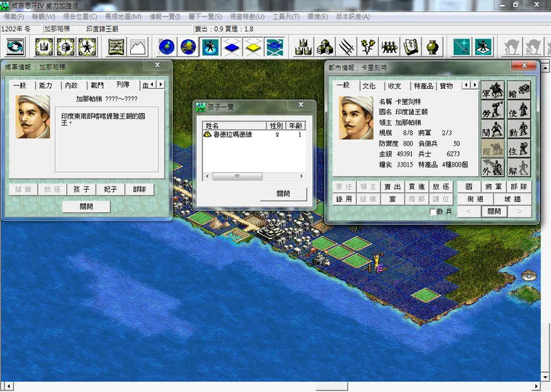Open the 展現地圖(M) menu
Viewport: 551px width, 392px height.
click(123, 17)
